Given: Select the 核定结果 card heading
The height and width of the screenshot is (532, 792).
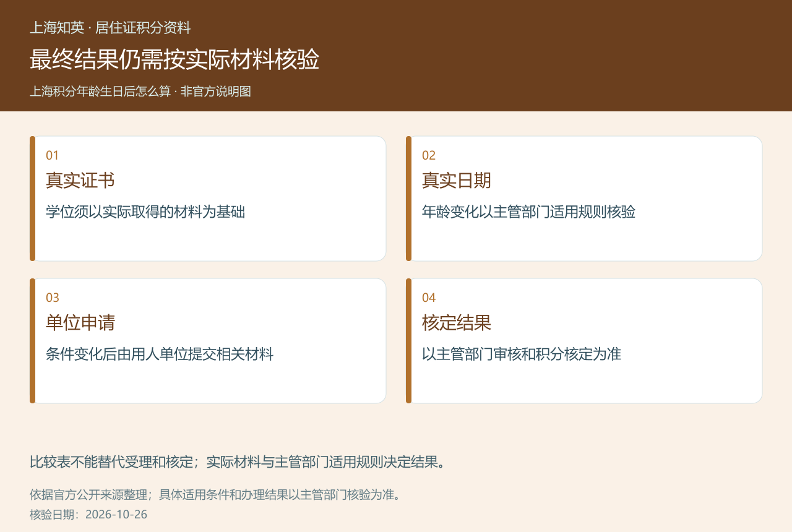Looking at the screenshot, I should click(457, 323).
